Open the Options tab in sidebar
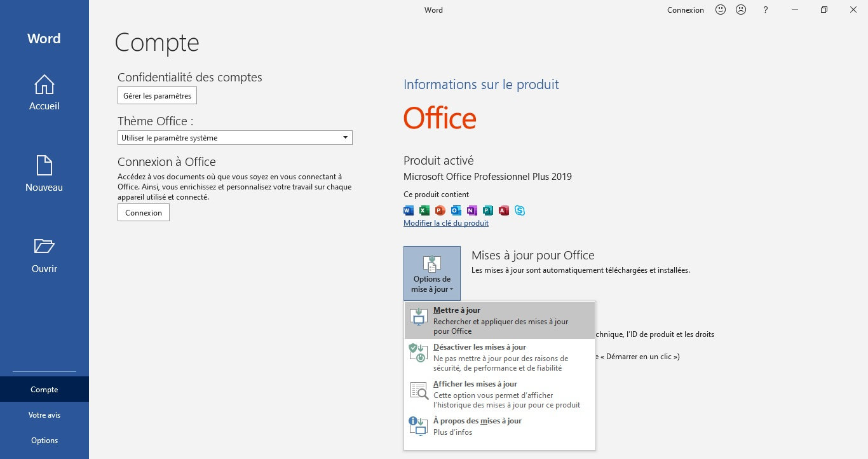The width and height of the screenshot is (868, 459). (44, 441)
